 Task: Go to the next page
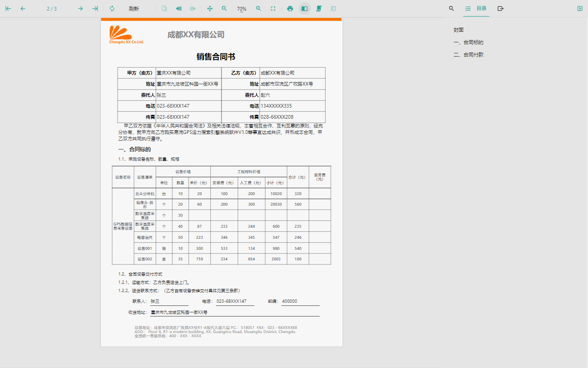pos(80,9)
